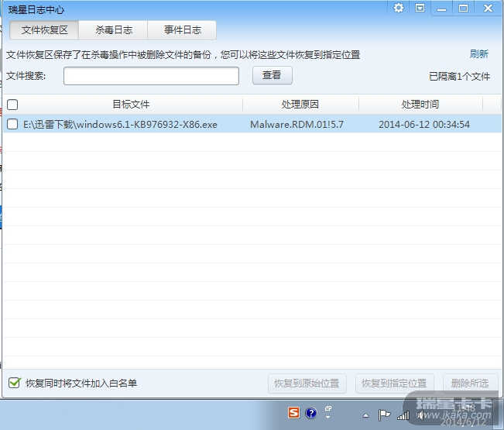
Task: Open the blue help question mark icon
Action: click(x=310, y=413)
